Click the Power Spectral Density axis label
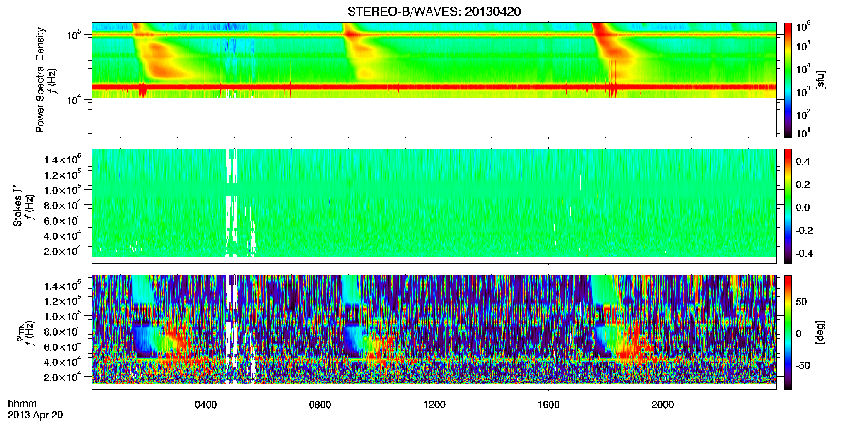The image size is (868, 447). (40, 80)
